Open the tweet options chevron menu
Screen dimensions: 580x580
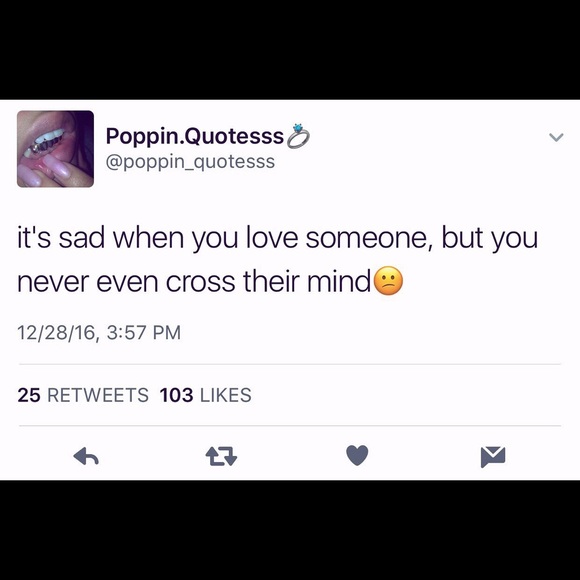[x=556, y=137]
